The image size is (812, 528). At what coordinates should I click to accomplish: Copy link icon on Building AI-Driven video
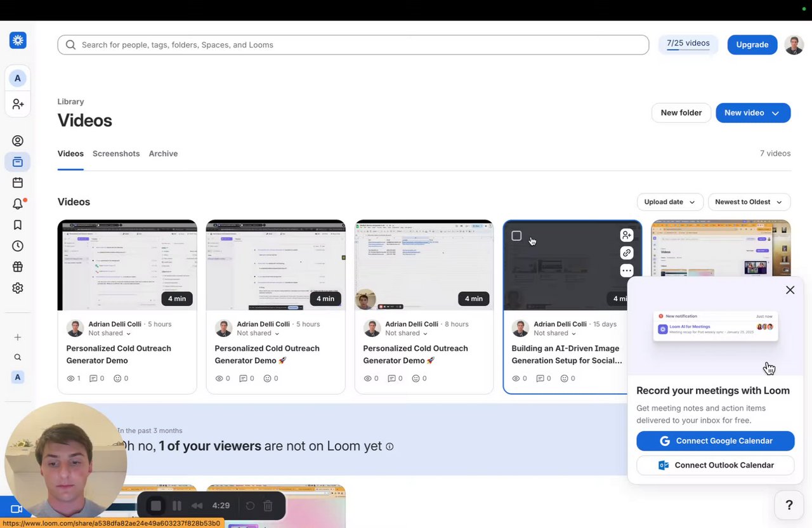pyautogui.click(x=627, y=253)
